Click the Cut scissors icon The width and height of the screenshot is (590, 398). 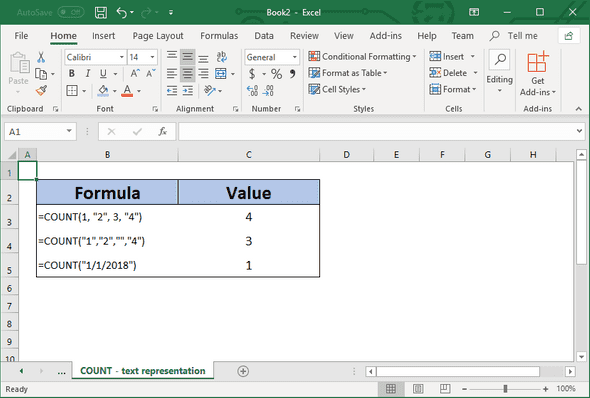(x=41, y=57)
